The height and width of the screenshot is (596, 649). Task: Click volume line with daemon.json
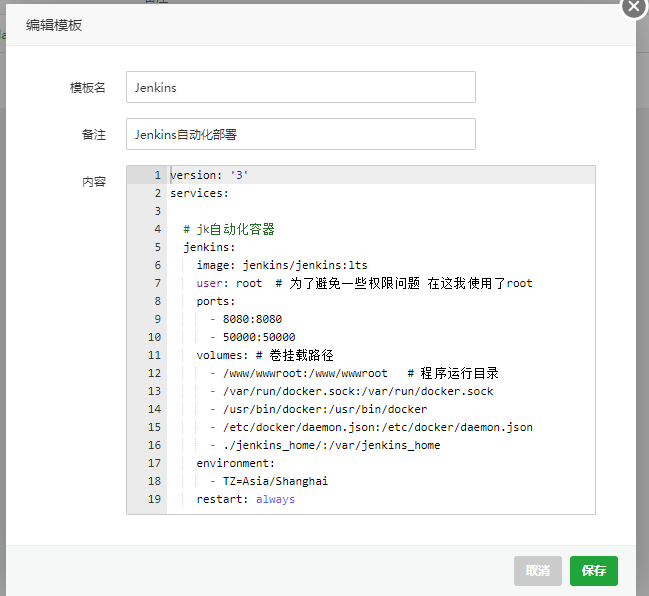(377, 427)
